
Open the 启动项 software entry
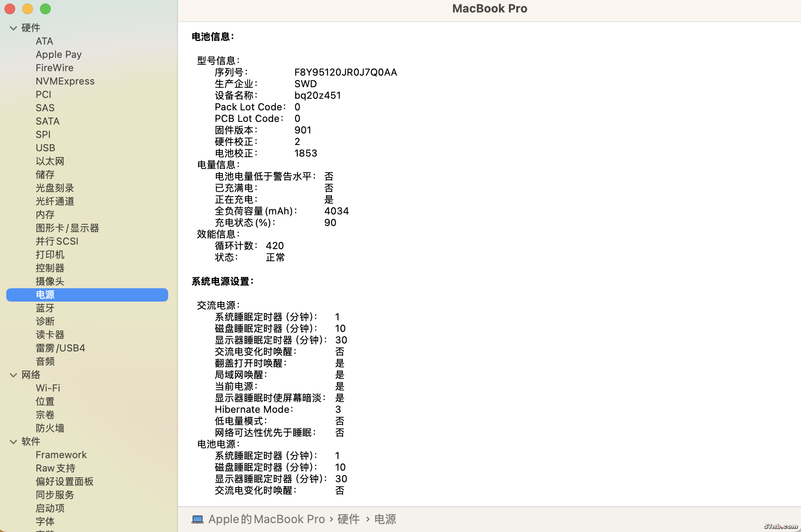[49, 508]
